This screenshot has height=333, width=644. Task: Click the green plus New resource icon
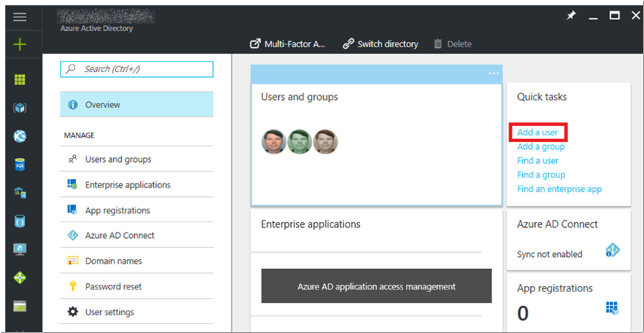click(x=20, y=44)
